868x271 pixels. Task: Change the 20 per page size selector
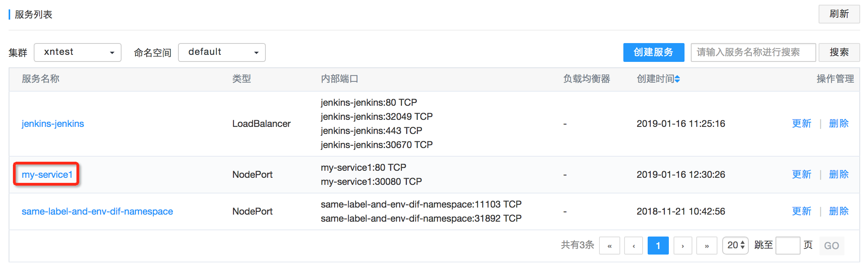click(735, 246)
